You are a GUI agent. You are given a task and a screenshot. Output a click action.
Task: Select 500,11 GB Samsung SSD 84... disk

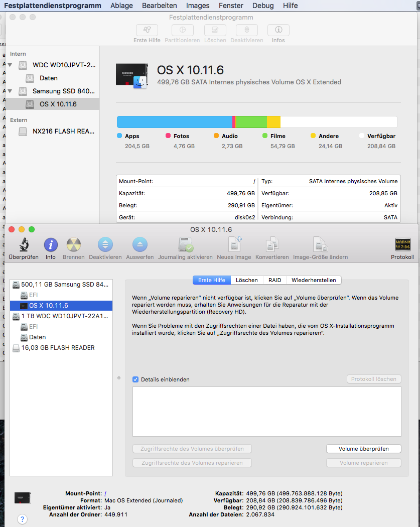tap(61, 285)
